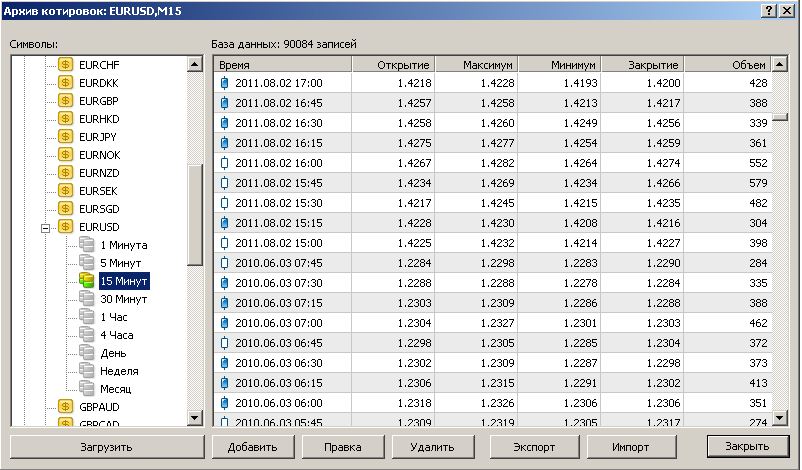802x470 pixels.
Task: Click the Удалить button
Action: pos(433,446)
